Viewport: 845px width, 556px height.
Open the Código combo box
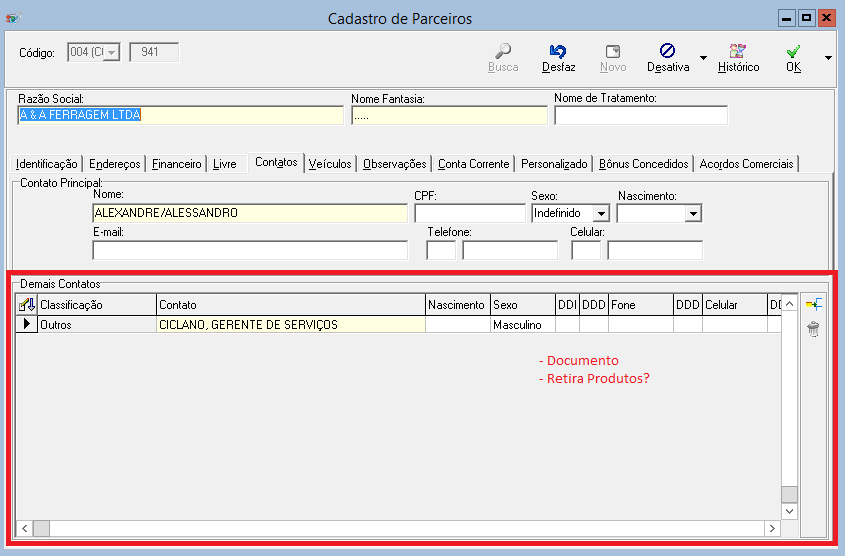[112, 52]
